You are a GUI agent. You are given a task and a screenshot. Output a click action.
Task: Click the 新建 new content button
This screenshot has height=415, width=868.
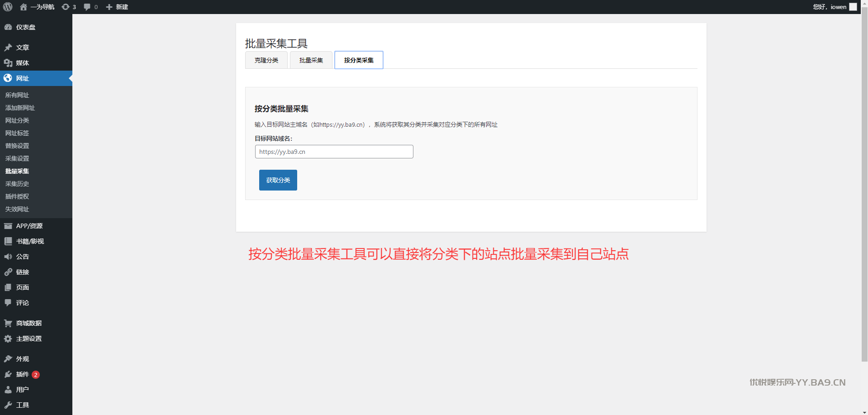point(117,7)
